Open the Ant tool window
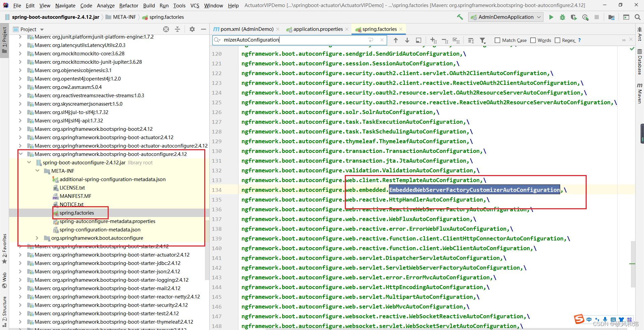This screenshot has height=330, width=644. pos(640,34)
